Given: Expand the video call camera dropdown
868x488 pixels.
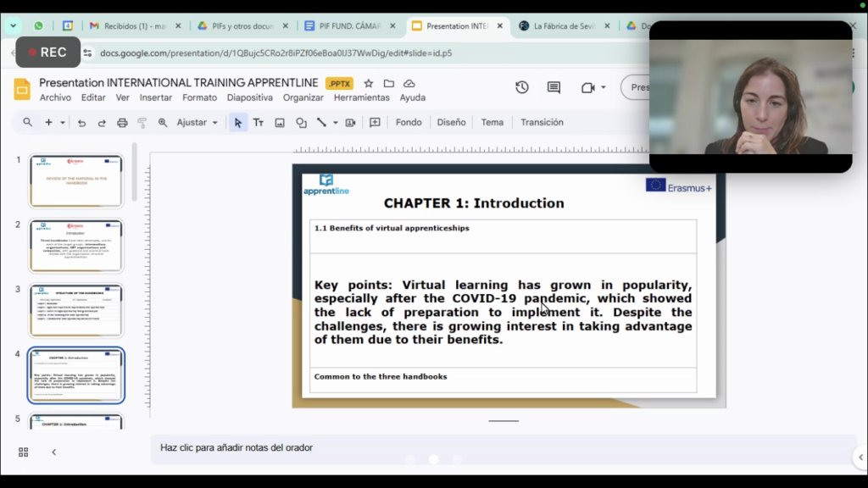Looking at the screenshot, I should (604, 87).
